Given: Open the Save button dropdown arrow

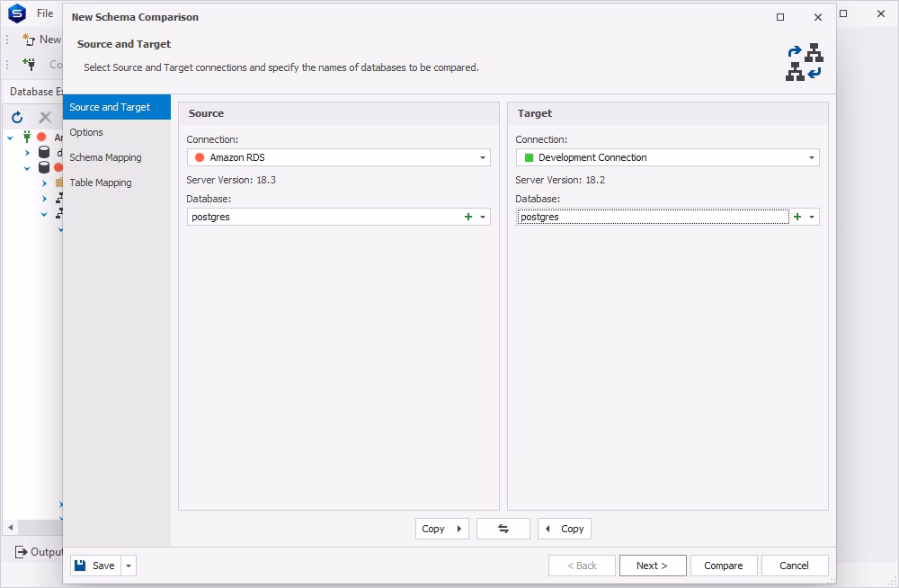Looking at the screenshot, I should pyautogui.click(x=129, y=566).
